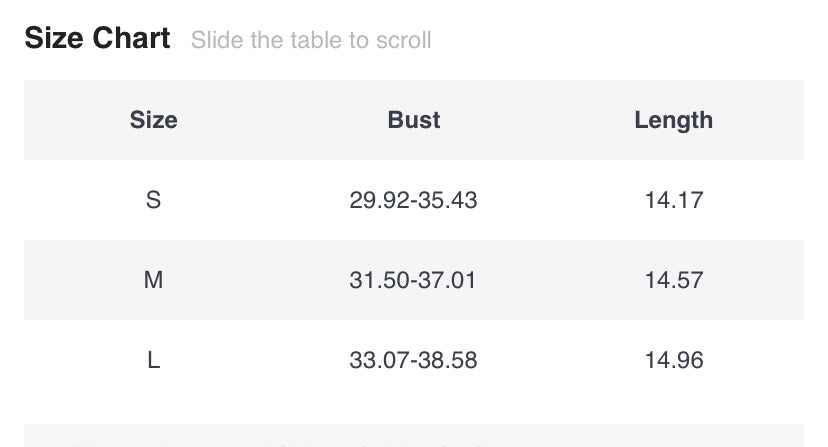
Task: Choose the L size cell
Action: pyautogui.click(x=153, y=360)
